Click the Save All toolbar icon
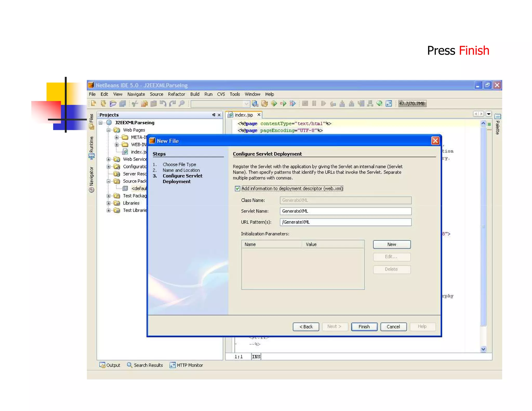The image size is (532, 411). coord(122,103)
